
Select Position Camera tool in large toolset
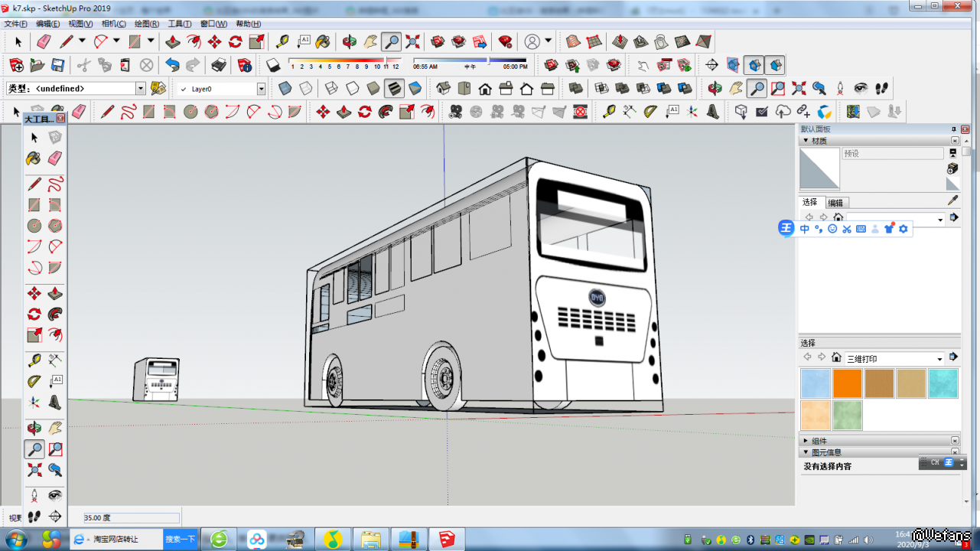(34, 496)
